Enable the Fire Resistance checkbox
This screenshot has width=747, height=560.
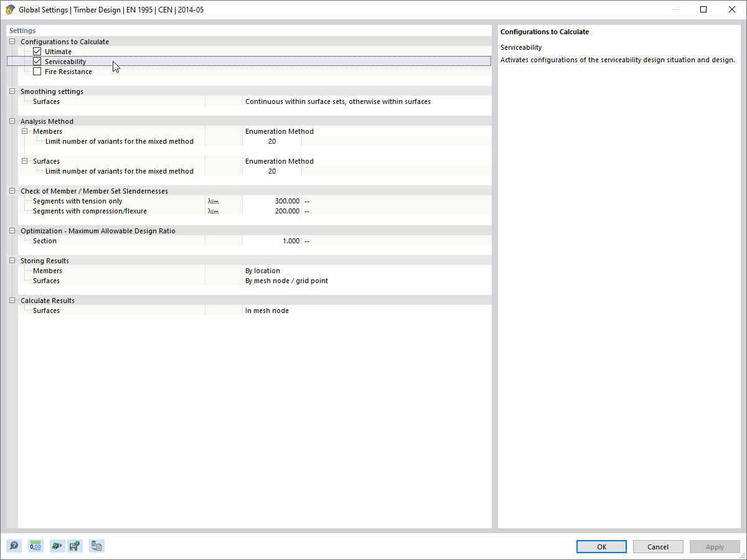click(37, 72)
